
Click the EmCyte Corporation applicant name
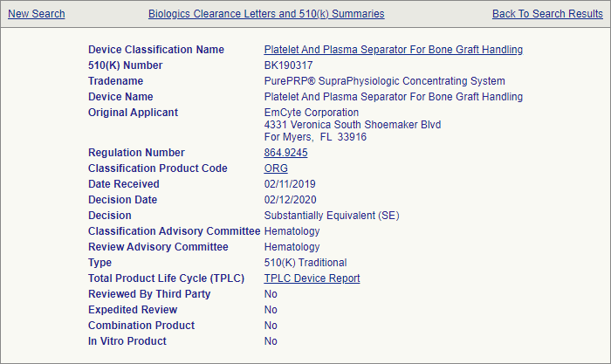[x=311, y=113]
